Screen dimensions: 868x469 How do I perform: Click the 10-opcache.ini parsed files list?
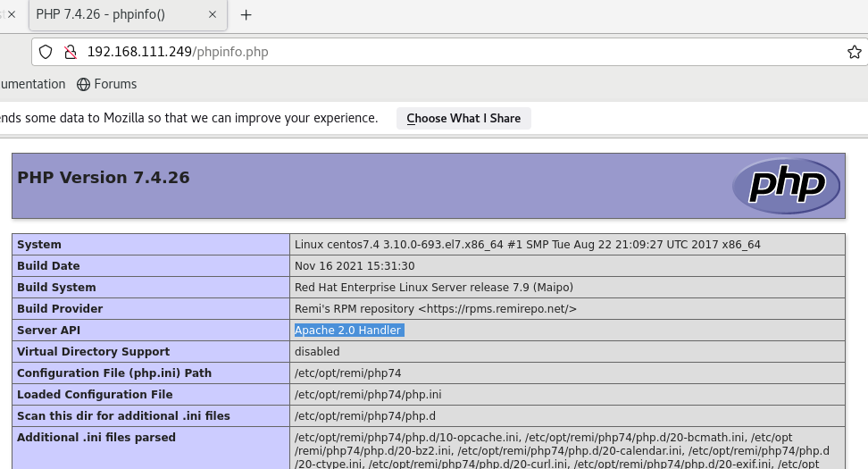click(562, 450)
